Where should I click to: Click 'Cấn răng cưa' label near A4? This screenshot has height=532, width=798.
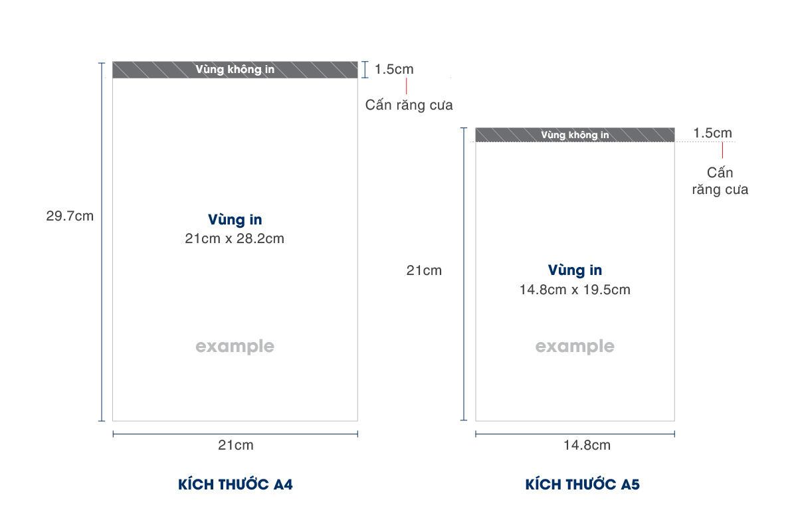[409, 104]
